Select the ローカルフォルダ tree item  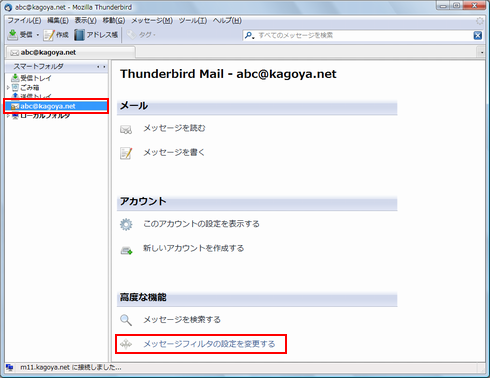[45, 116]
